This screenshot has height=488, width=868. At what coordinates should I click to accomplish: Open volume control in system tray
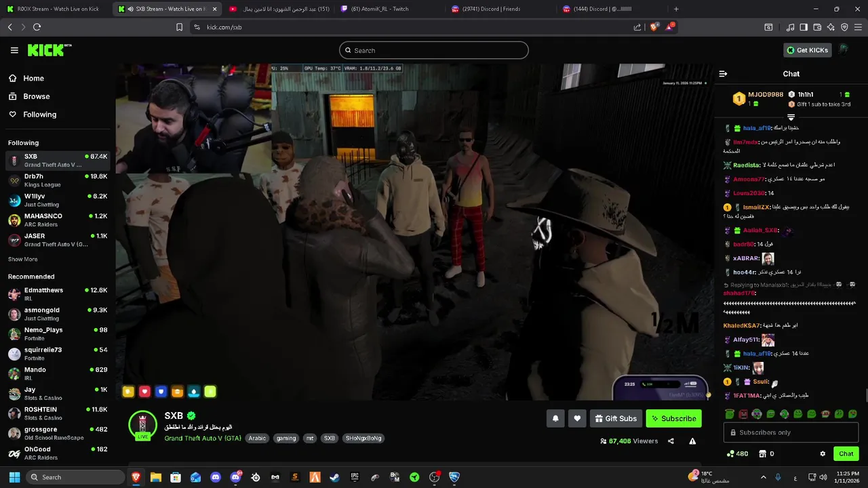tap(823, 477)
